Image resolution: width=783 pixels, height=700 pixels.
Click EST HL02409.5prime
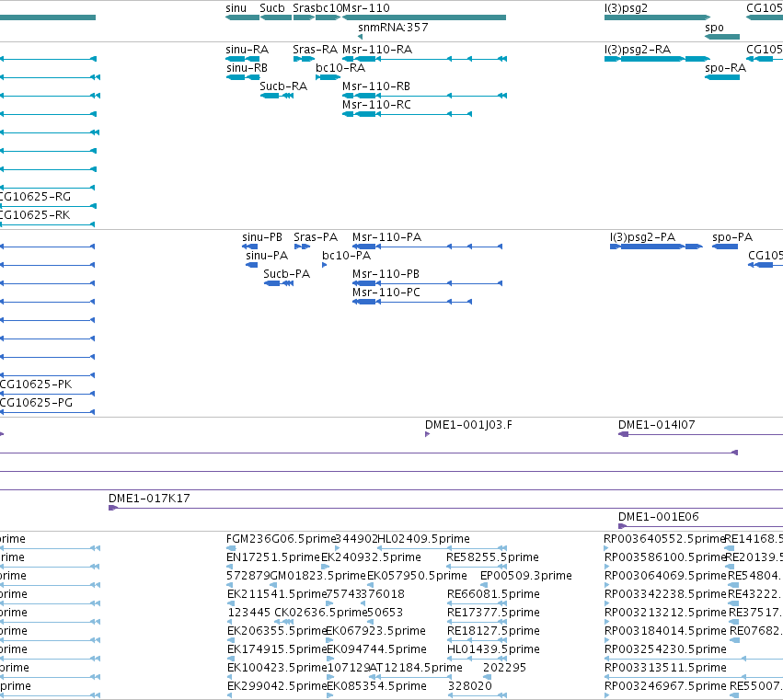click(423, 539)
